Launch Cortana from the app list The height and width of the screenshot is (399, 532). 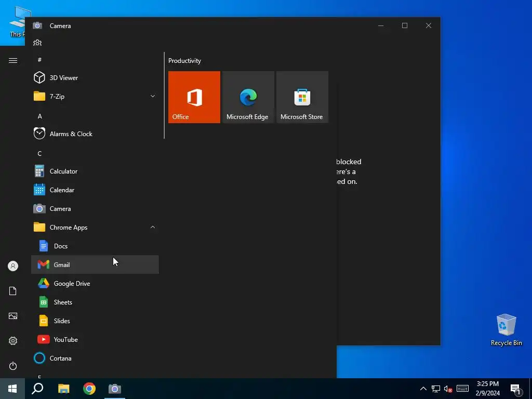[x=95, y=357]
